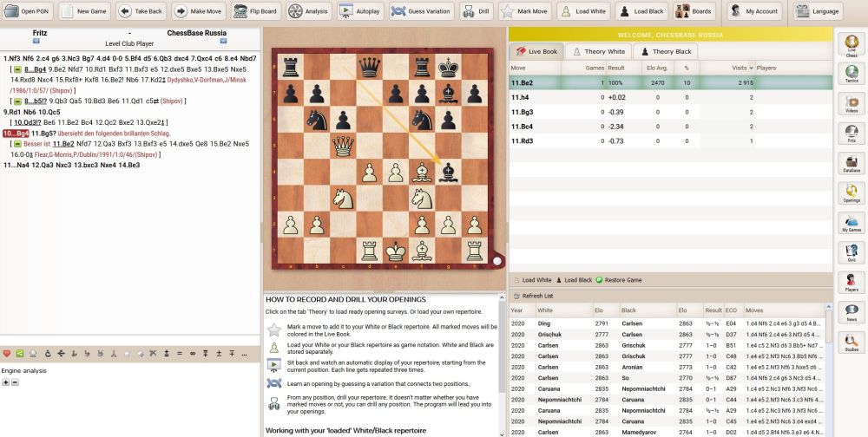Image resolution: width=868 pixels, height=437 pixels.
Task: Click the Database sidebar icon
Action: (x=851, y=163)
